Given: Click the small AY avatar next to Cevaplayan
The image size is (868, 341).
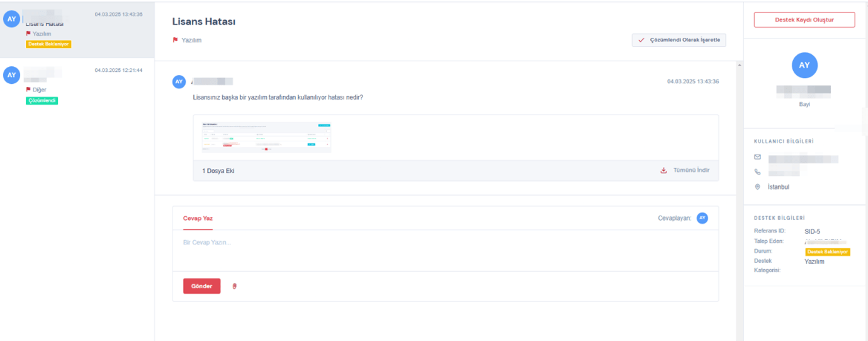Looking at the screenshot, I should (x=702, y=218).
